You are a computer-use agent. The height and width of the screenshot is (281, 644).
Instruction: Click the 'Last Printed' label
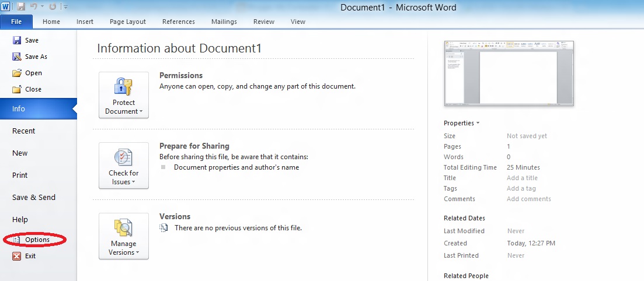461,255
